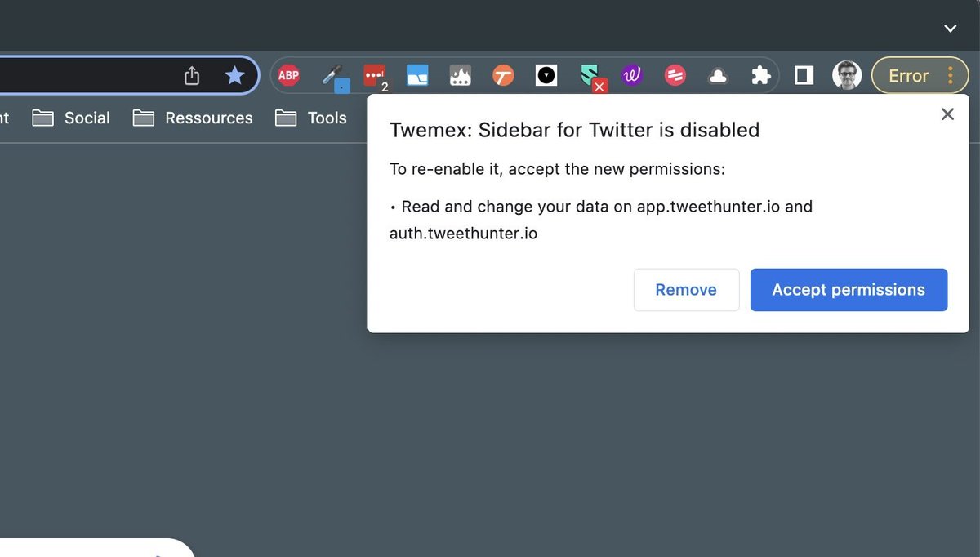Open the Ressources bookmarks folder
The width and height of the screenshot is (980, 557).
coord(193,118)
